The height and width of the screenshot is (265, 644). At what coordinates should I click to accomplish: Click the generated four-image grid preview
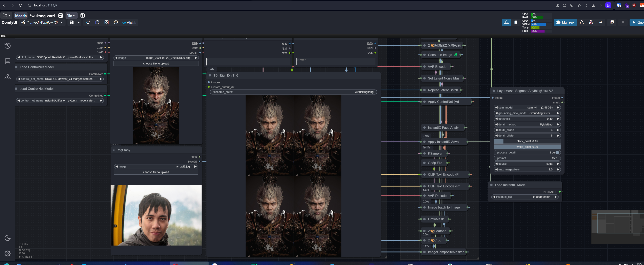[x=293, y=176]
